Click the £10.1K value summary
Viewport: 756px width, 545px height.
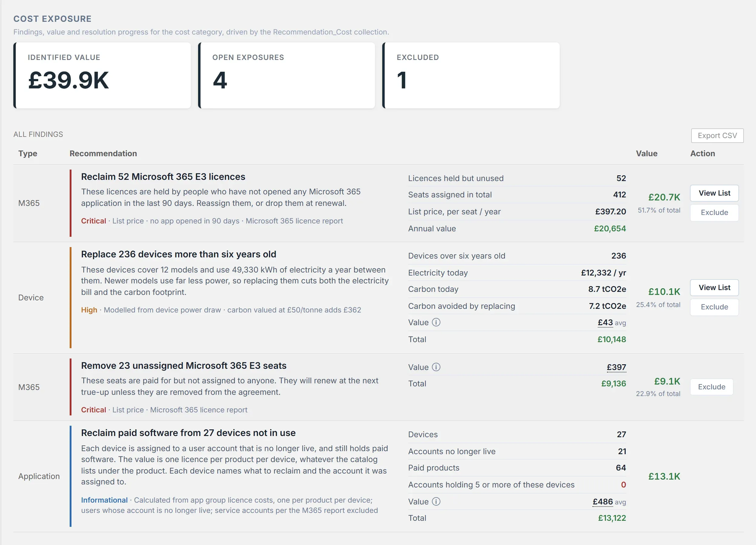coord(664,292)
